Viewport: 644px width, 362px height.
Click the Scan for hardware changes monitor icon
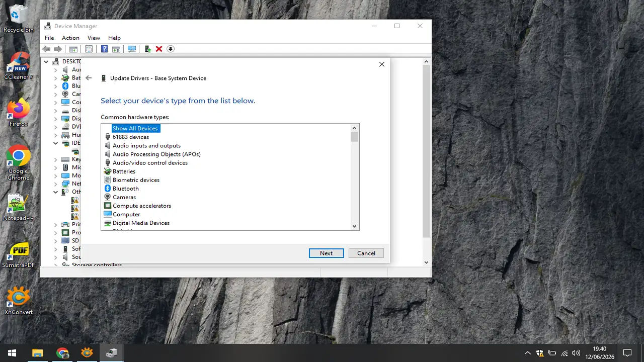(x=132, y=49)
